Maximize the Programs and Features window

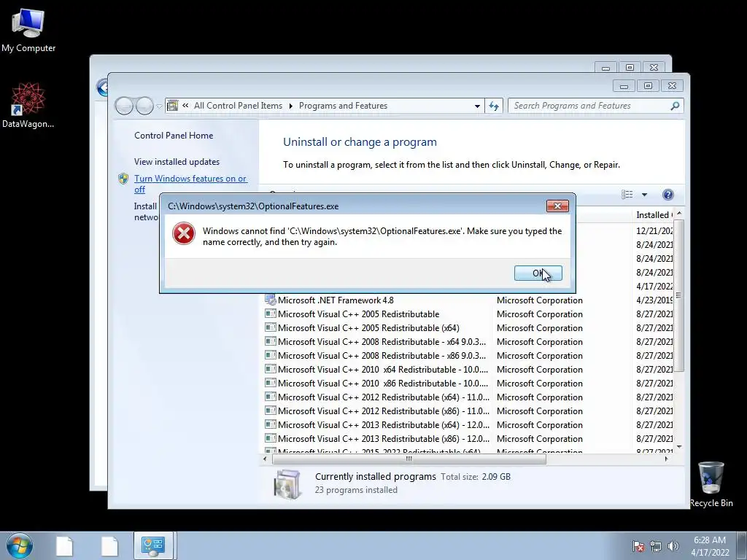point(648,86)
